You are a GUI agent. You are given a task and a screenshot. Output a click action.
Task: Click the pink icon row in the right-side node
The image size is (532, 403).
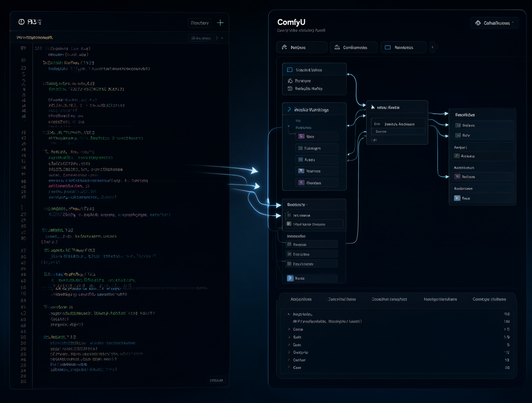tap(483, 177)
